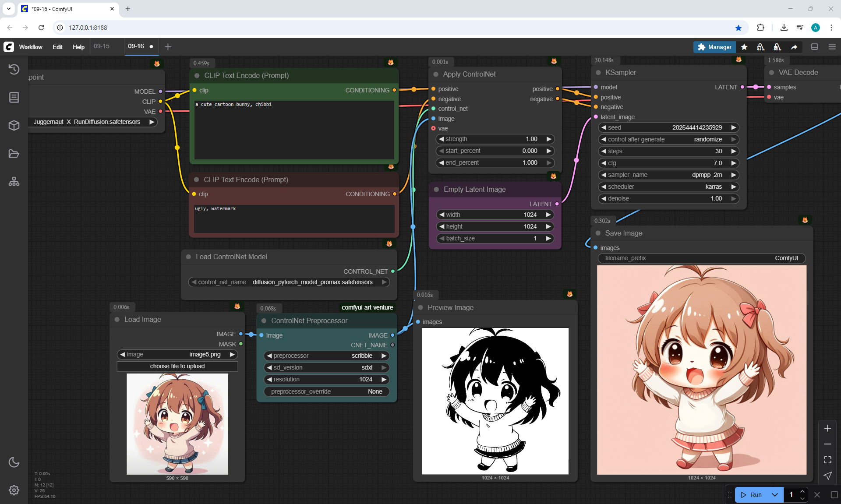Viewport: 841px width, 504px height.
Task: Open the model library cube icon
Action: [x=14, y=125]
